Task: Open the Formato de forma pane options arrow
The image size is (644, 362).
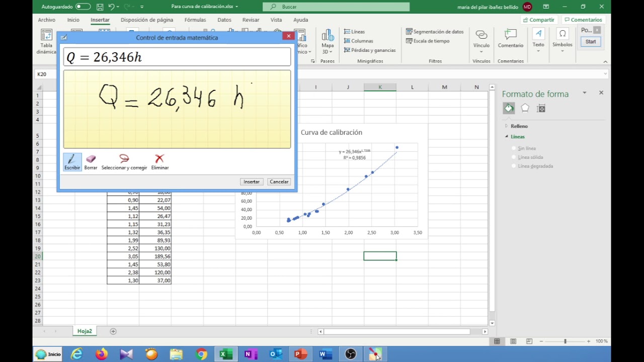Action: [585, 93]
